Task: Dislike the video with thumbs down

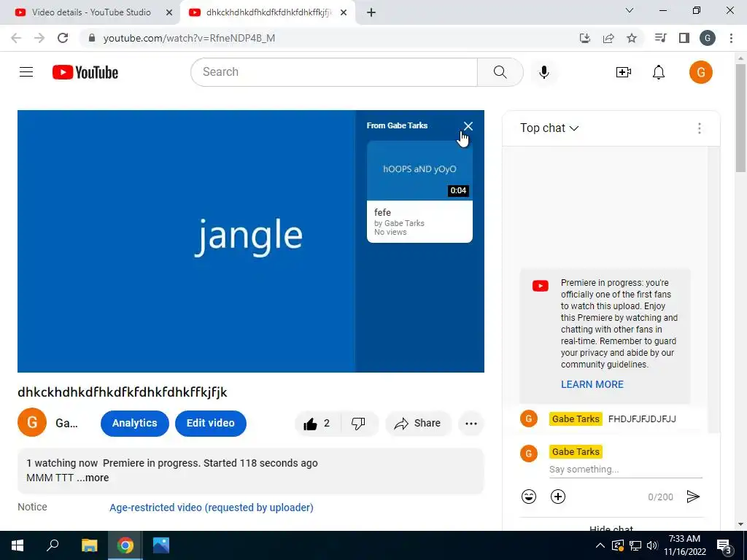Action: (358, 424)
